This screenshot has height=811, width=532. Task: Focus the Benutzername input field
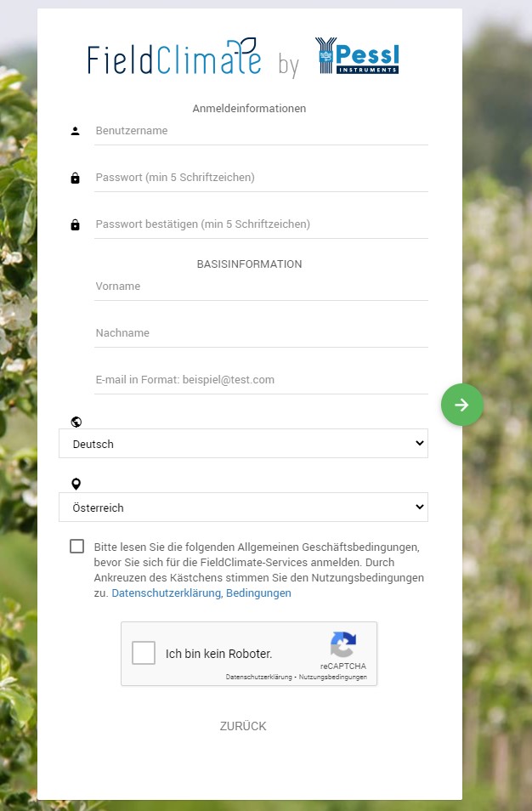point(261,131)
